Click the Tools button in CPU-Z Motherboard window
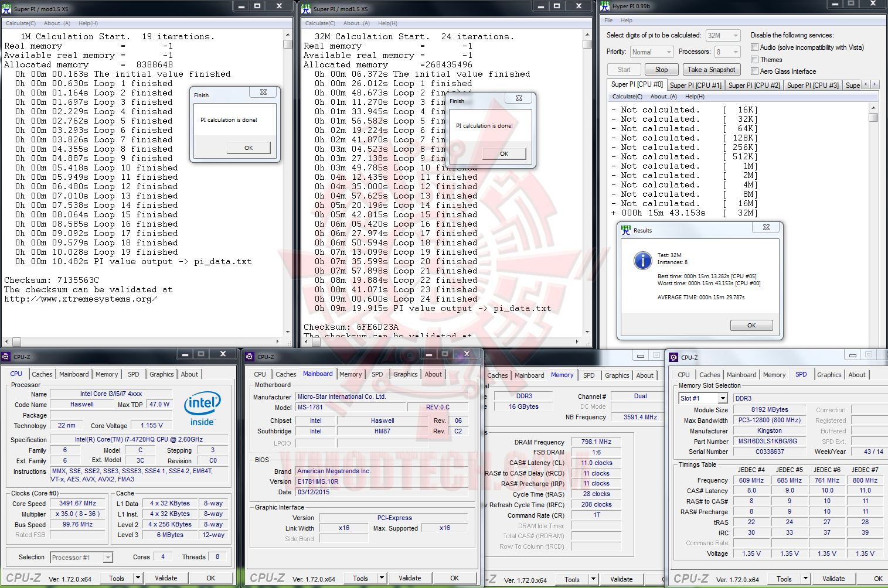This screenshot has height=588, width=888. (x=360, y=578)
